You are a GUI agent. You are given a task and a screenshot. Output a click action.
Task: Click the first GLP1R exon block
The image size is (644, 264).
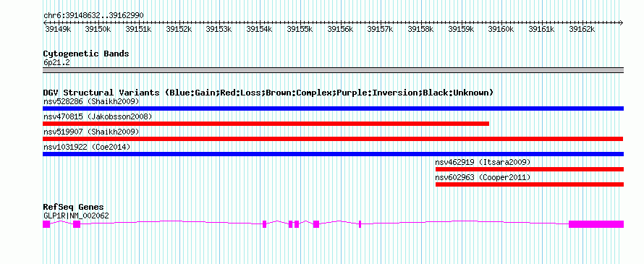click(x=46, y=224)
